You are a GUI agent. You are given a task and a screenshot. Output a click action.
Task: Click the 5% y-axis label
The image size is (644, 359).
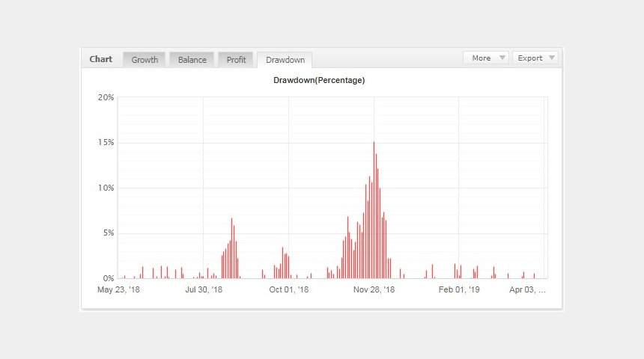(109, 233)
